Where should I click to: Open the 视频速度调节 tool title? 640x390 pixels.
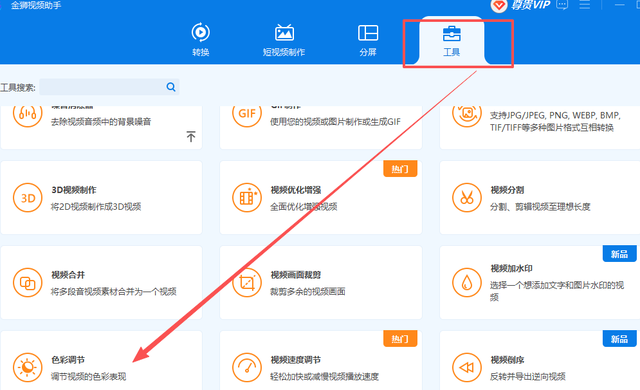[296, 360]
